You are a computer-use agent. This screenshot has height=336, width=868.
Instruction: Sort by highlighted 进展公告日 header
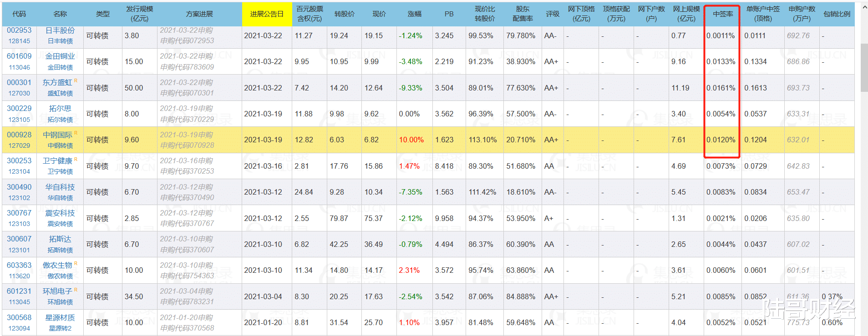pos(267,14)
